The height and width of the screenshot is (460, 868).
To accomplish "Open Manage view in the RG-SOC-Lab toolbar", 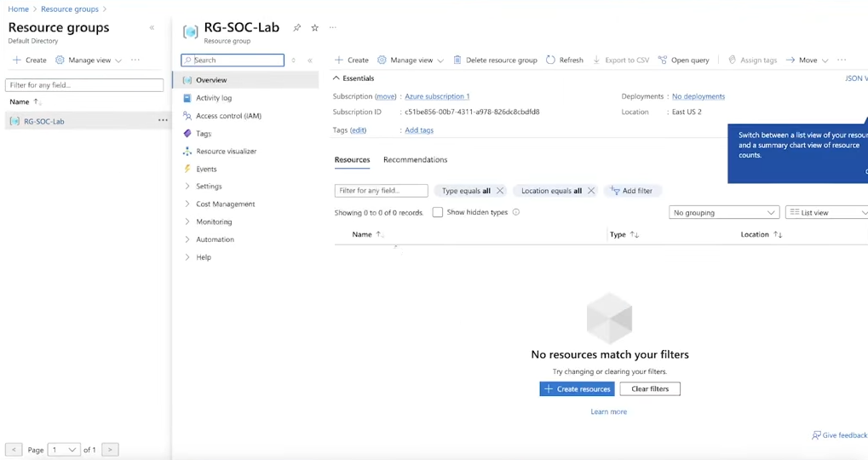I will (411, 60).
